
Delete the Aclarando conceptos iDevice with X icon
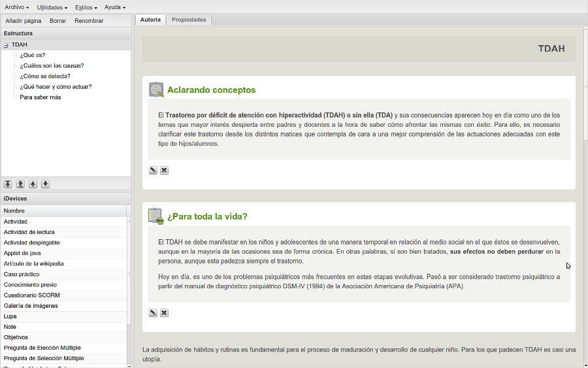[x=164, y=171]
